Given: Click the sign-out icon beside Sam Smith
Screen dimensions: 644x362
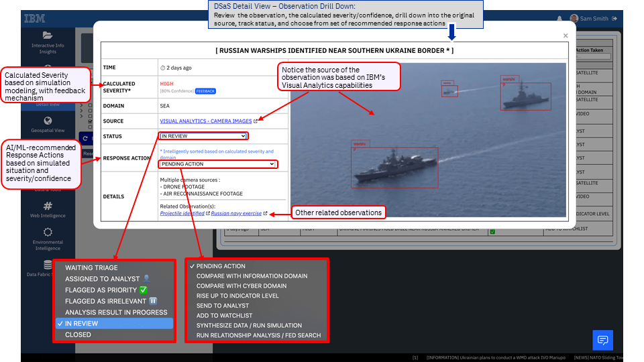Looking at the screenshot, I should point(615,19).
